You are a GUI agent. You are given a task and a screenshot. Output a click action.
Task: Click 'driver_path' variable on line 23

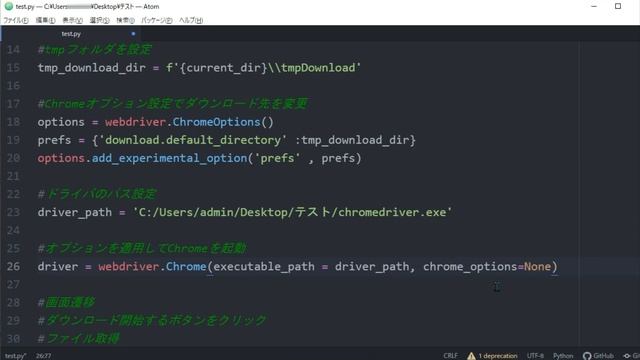click(74, 213)
